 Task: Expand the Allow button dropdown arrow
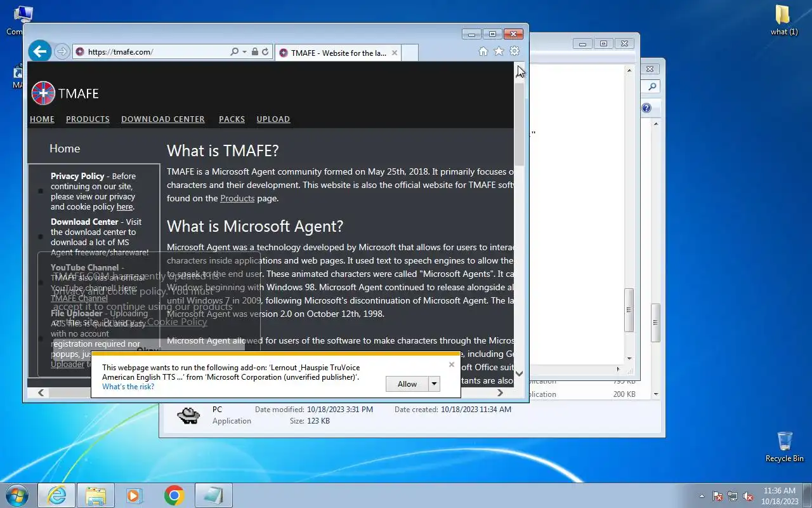pos(435,384)
